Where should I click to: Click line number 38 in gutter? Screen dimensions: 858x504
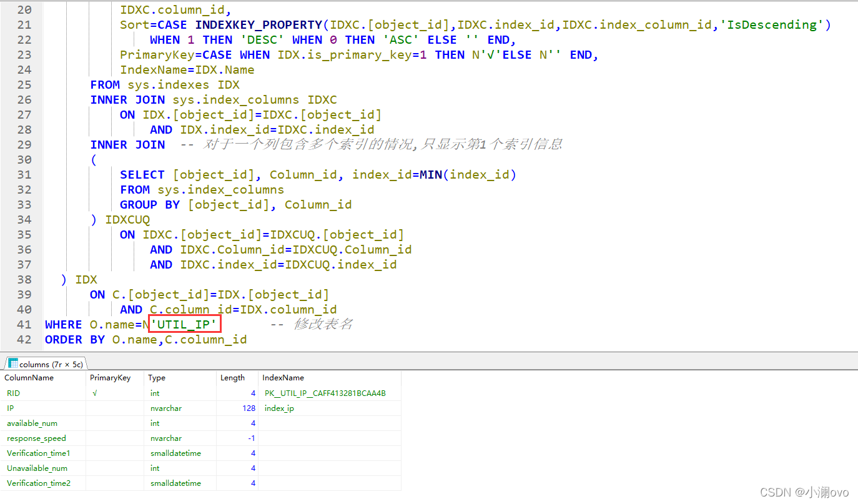coord(24,280)
